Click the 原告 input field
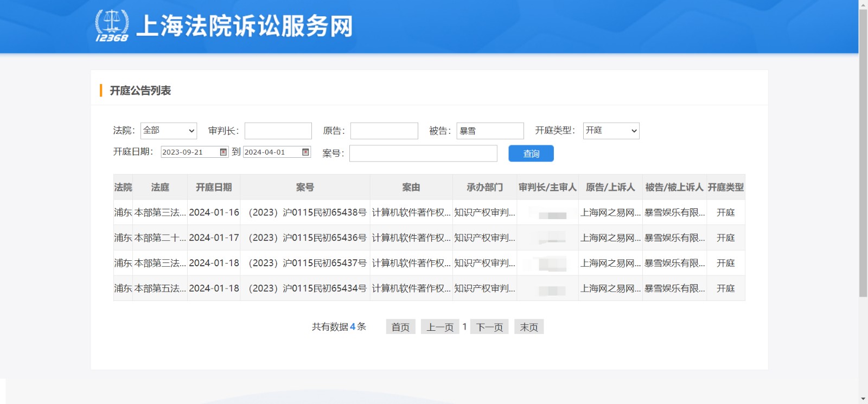This screenshot has width=868, height=404. (x=384, y=131)
